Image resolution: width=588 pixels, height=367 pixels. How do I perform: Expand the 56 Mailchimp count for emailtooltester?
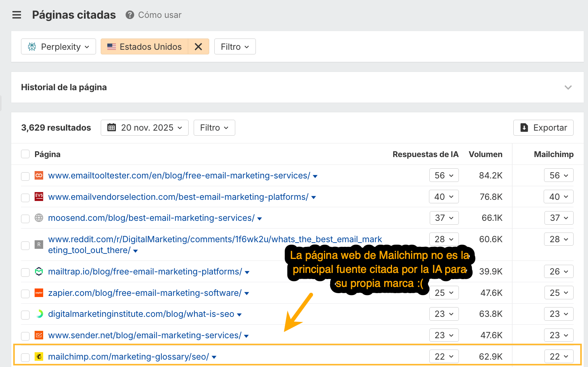point(558,175)
